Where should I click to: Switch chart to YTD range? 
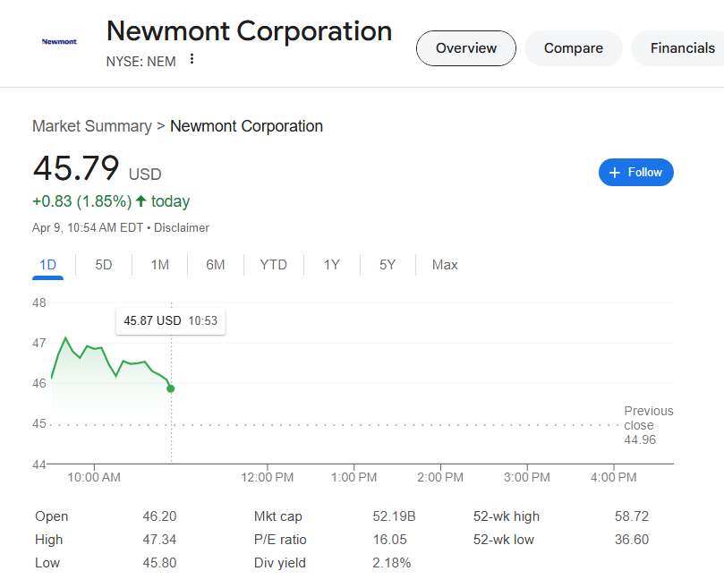click(273, 265)
